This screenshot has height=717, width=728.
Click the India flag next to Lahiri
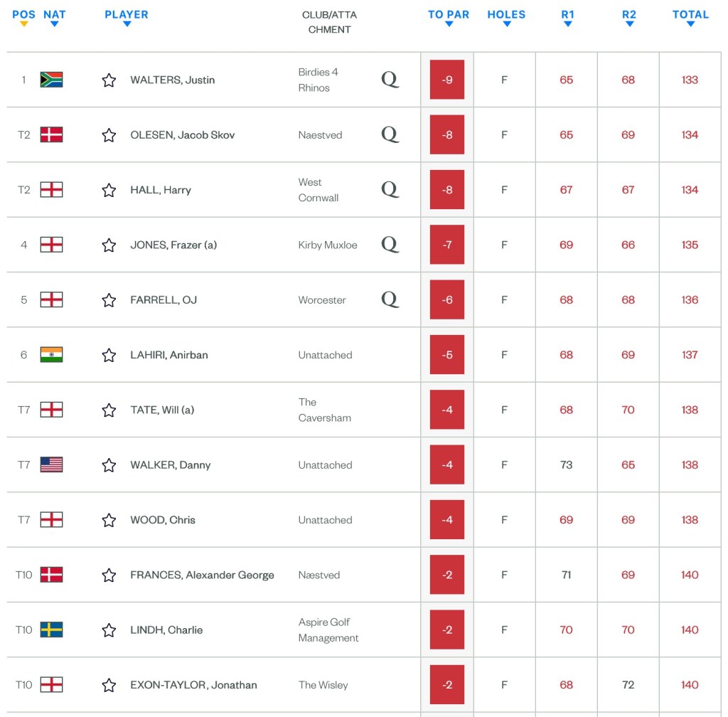[x=51, y=354]
